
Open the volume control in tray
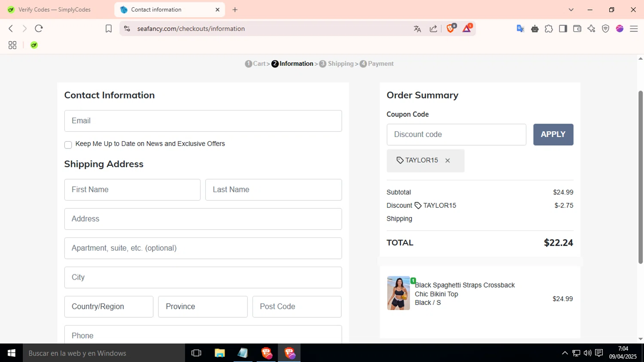pyautogui.click(x=587, y=353)
